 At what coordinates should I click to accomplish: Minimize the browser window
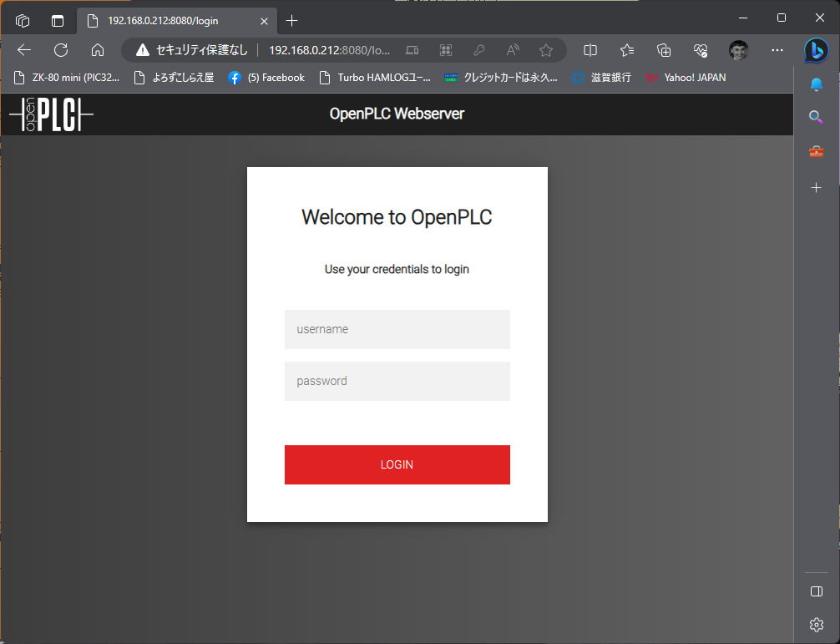click(743, 18)
